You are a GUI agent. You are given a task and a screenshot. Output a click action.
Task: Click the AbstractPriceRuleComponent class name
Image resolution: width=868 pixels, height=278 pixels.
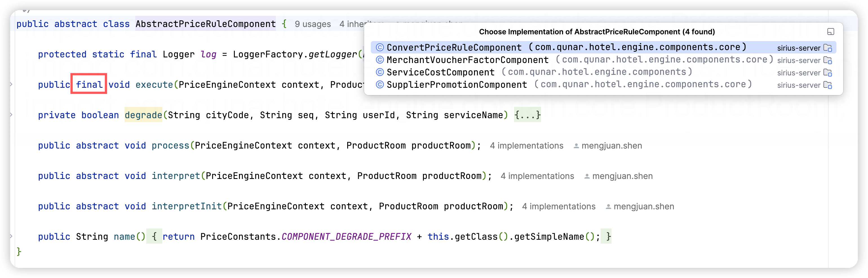pos(205,24)
